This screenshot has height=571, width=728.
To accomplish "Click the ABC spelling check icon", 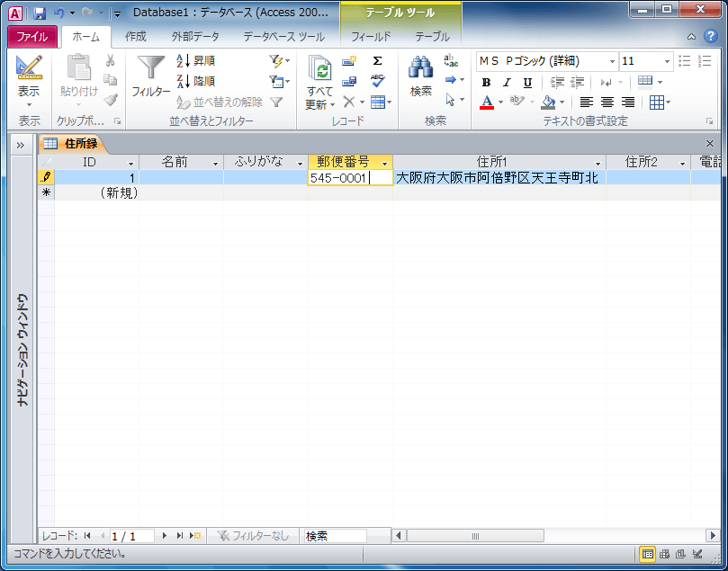I will pos(377,81).
